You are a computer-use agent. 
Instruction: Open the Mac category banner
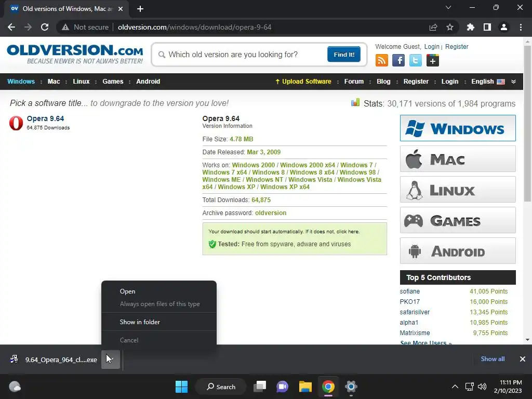click(x=458, y=159)
